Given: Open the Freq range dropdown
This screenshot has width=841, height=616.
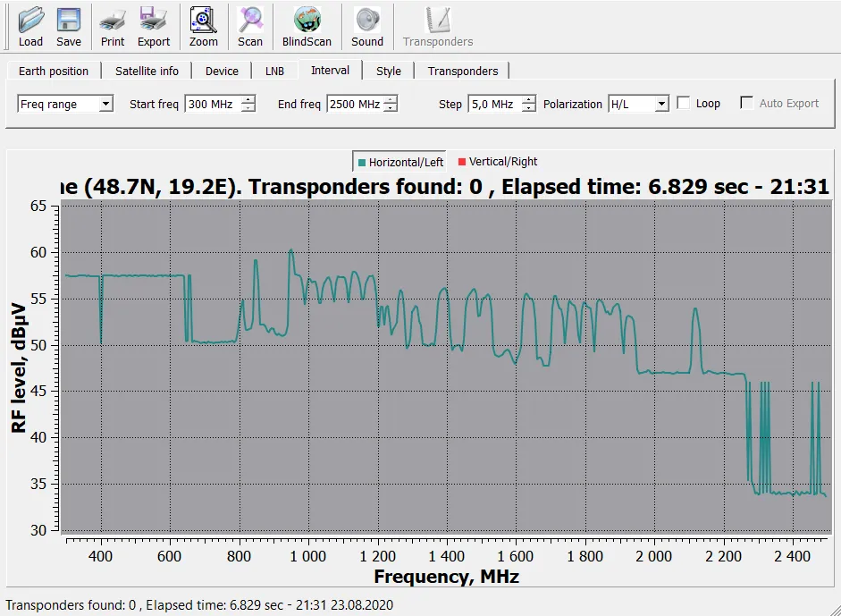Looking at the screenshot, I should tap(106, 105).
